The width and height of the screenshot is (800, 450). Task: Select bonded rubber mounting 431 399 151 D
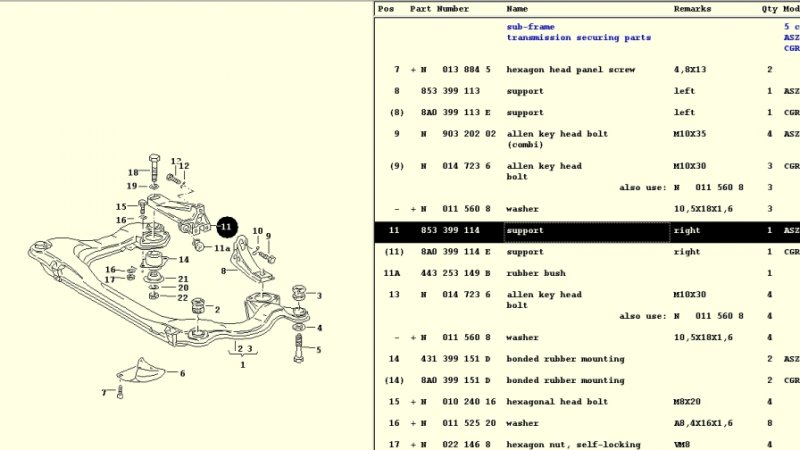[x=570, y=359]
